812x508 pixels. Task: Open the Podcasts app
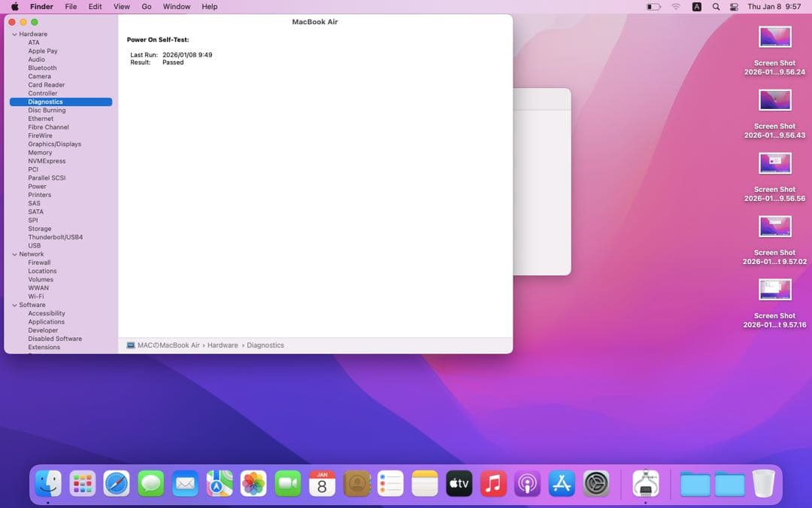528,484
